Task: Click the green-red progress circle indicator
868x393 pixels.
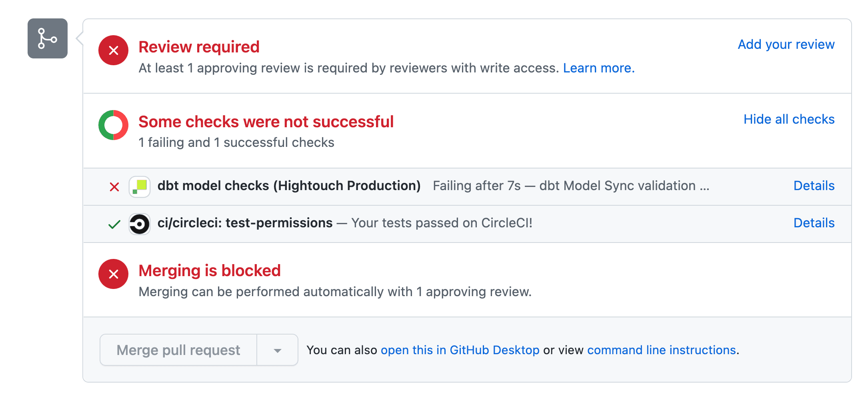Action: tap(113, 124)
